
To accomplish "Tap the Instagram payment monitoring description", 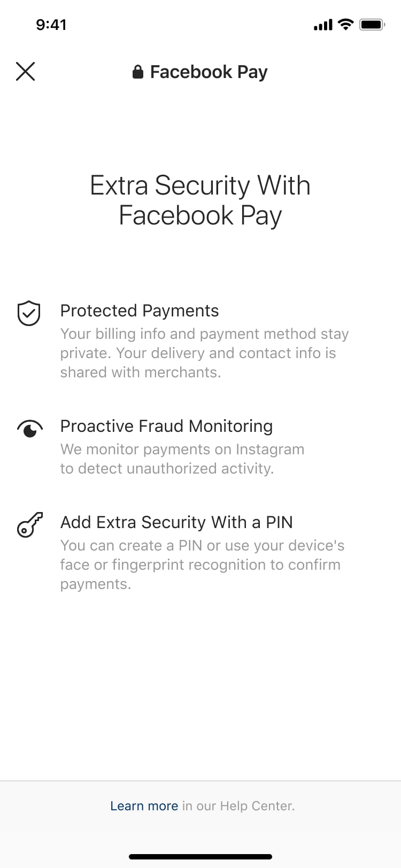I will click(x=182, y=459).
